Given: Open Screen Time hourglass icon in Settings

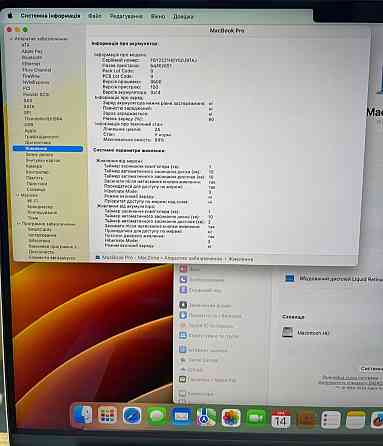Looking at the screenshot, I should (183, 290).
